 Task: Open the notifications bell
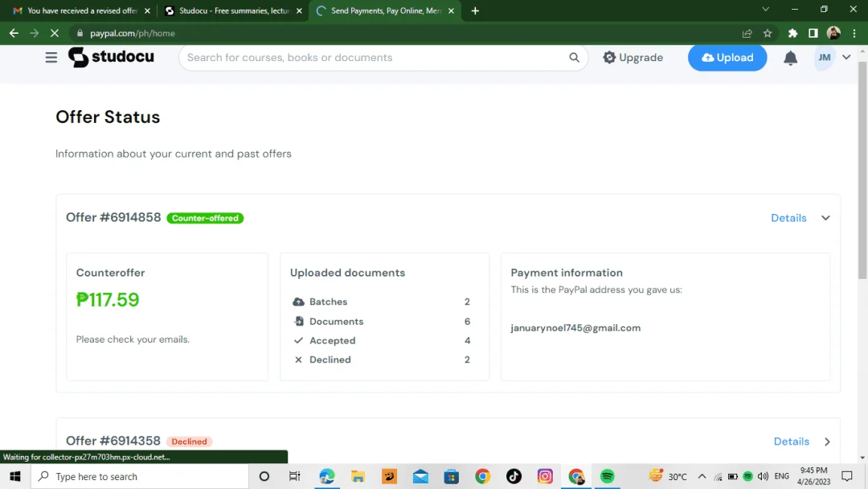coord(791,58)
